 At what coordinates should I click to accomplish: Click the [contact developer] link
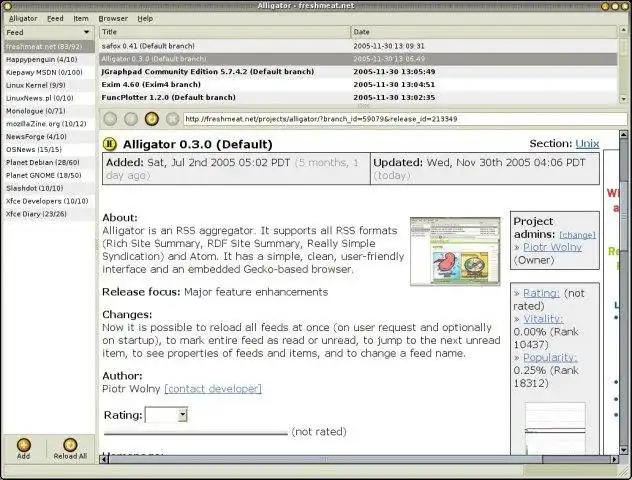tap(213, 389)
